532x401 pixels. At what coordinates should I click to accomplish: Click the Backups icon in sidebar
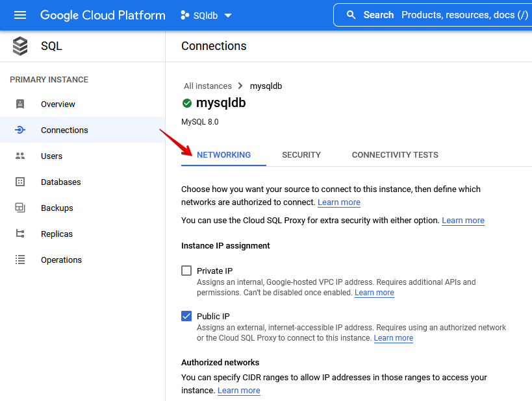(x=20, y=208)
